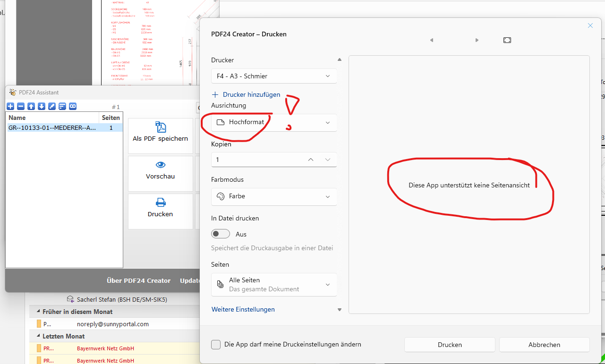605x364 pixels.
Task: Click the fit-to-page preview icon
Action: [507, 40]
